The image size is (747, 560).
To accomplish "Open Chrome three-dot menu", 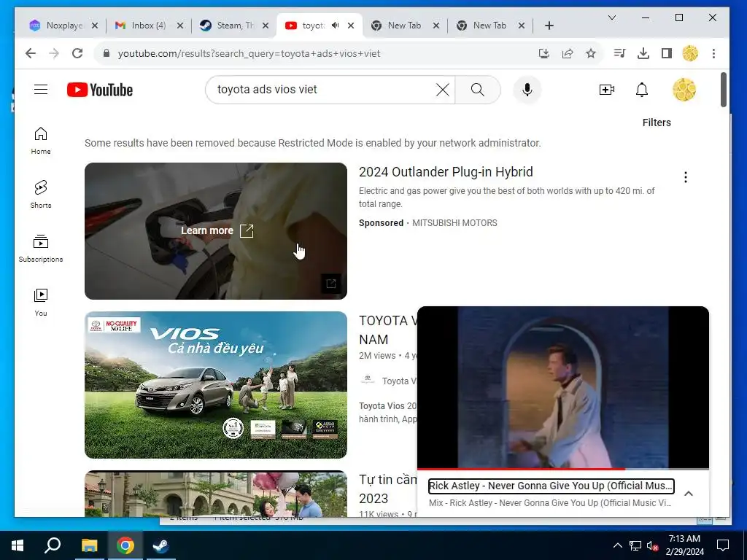I will 713,53.
